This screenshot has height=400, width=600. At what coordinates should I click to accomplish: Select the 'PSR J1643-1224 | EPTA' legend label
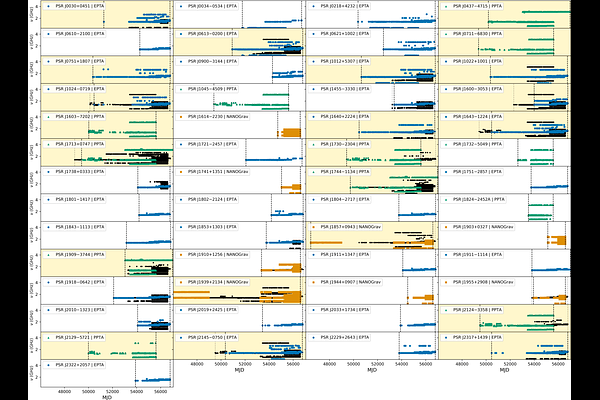point(477,116)
